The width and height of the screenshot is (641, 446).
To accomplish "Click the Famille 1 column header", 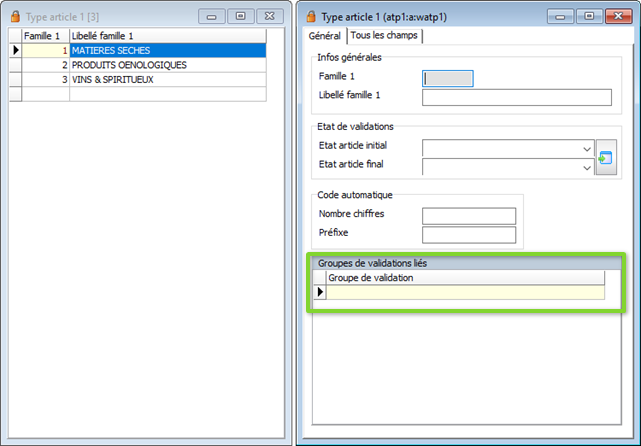I will coord(45,36).
